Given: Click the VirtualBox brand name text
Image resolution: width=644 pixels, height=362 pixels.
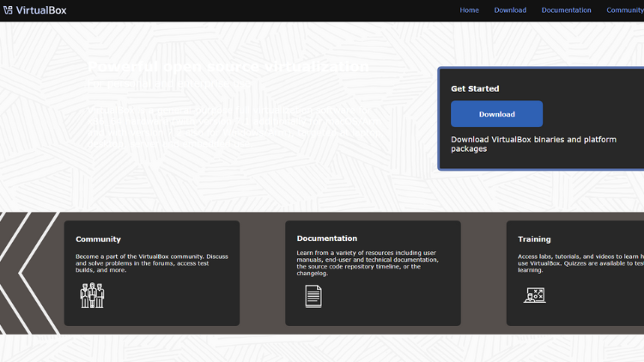Looking at the screenshot, I should click(x=41, y=10).
